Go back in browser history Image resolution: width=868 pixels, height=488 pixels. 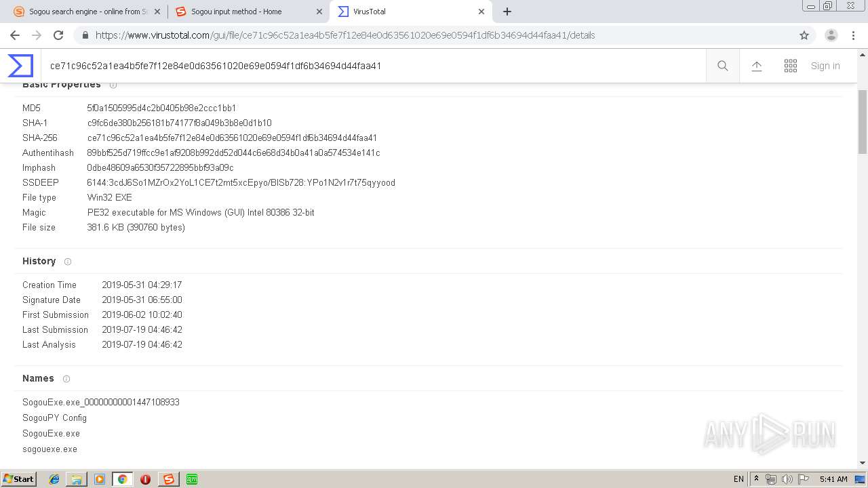15,35
